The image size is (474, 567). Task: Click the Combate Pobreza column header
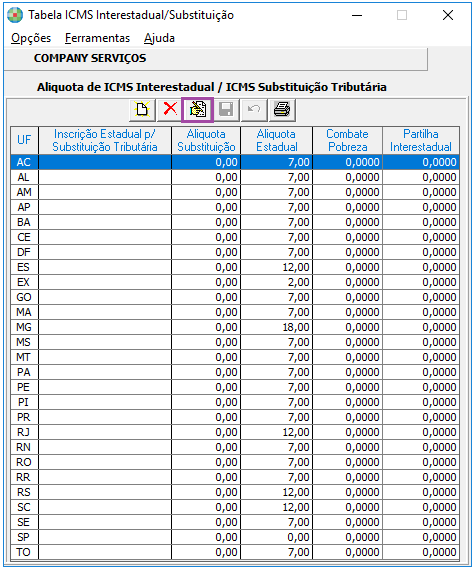pos(347,140)
